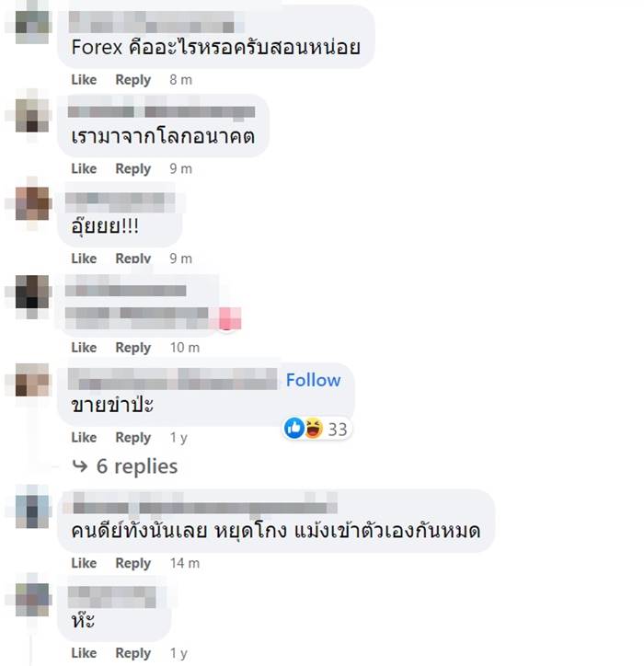Open avatar of the อุ๊ยยย!!! commenter
The height and width of the screenshot is (666, 644).
(33, 203)
